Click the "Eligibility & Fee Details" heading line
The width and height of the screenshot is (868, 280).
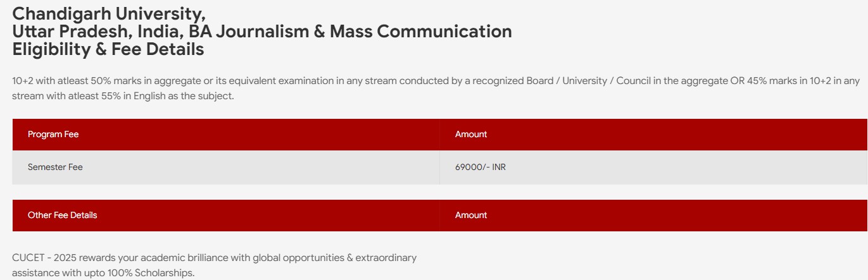coord(108,49)
